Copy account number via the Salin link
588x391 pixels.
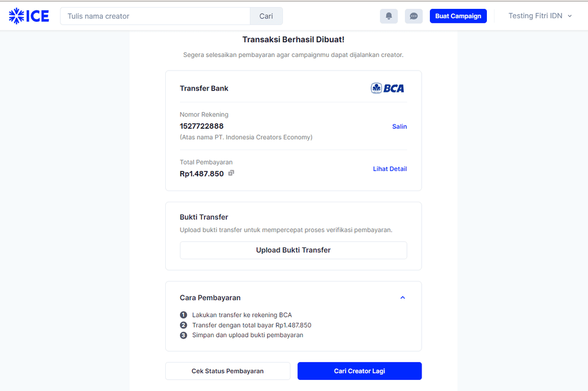point(399,126)
